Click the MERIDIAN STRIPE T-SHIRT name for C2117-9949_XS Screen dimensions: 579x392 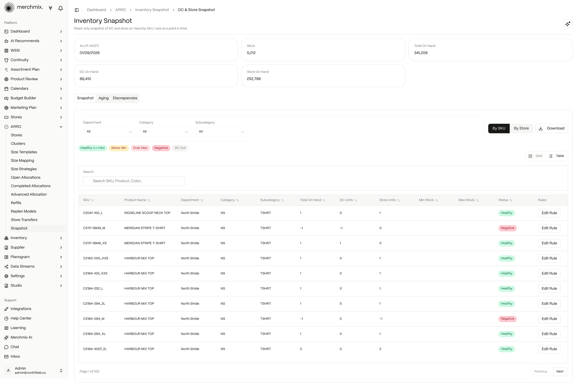coord(145,243)
